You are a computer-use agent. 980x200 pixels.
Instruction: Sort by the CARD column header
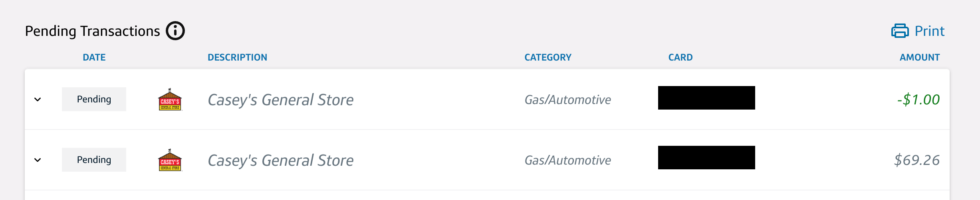(x=680, y=57)
